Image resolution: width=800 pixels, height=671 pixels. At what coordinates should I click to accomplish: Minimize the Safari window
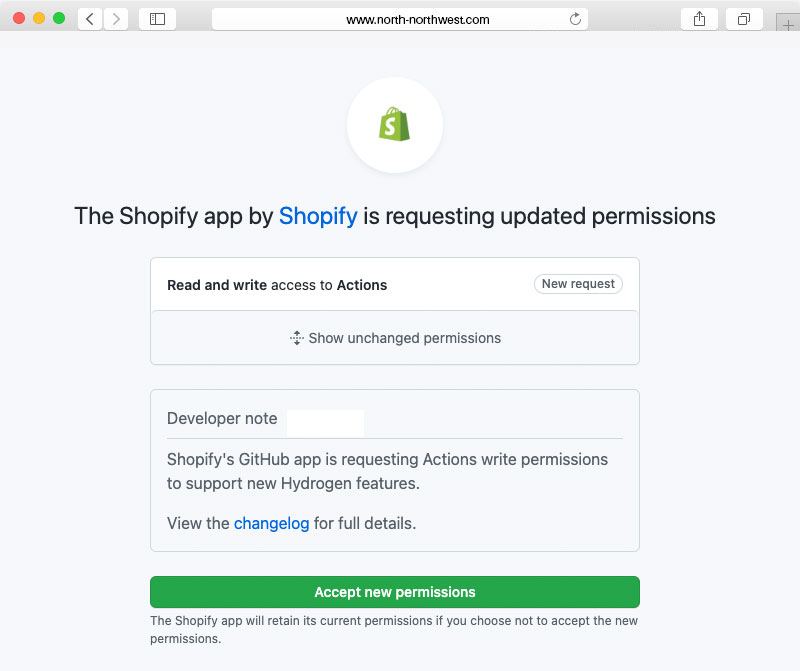39,19
